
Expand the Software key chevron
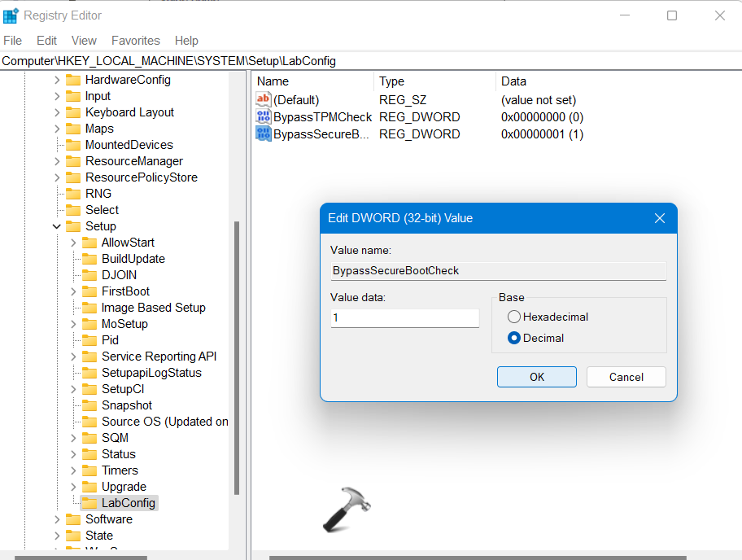pyautogui.click(x=57, y=519)
